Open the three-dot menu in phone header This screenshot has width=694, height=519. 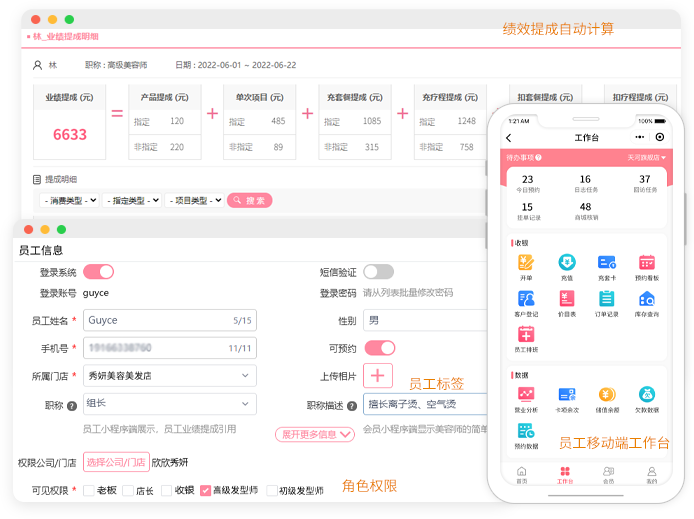pyautogui.click(x=639, y=137)
